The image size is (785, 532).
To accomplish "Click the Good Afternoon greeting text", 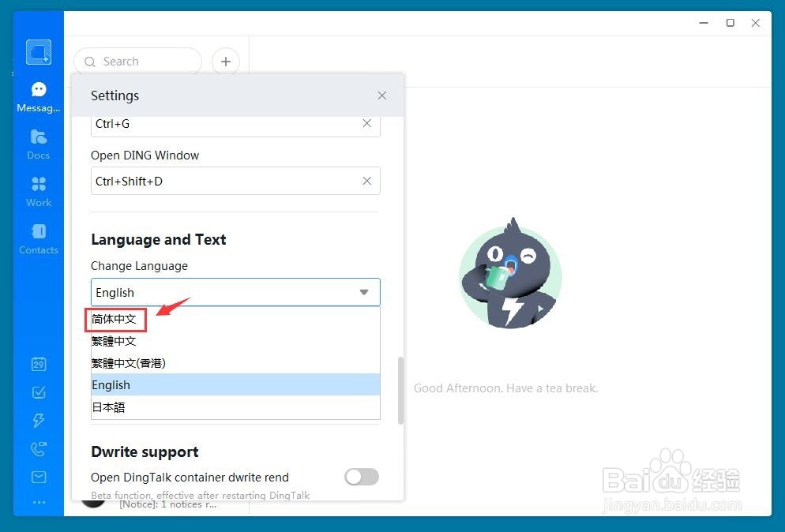I will point(505,388).
